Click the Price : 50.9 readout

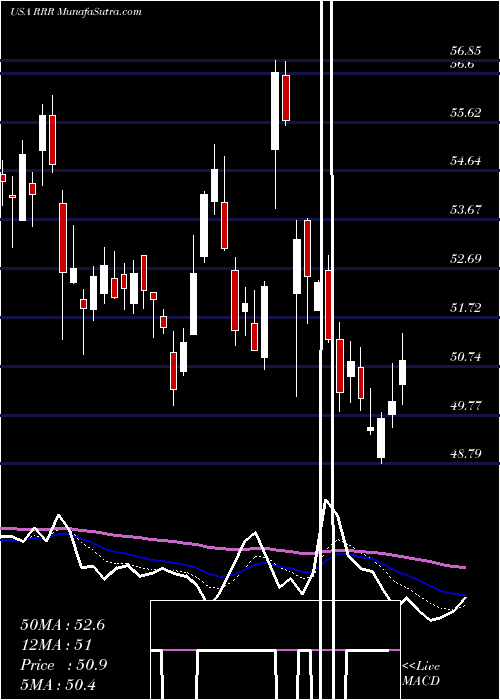pyautogui.click(x=63, y=665)
